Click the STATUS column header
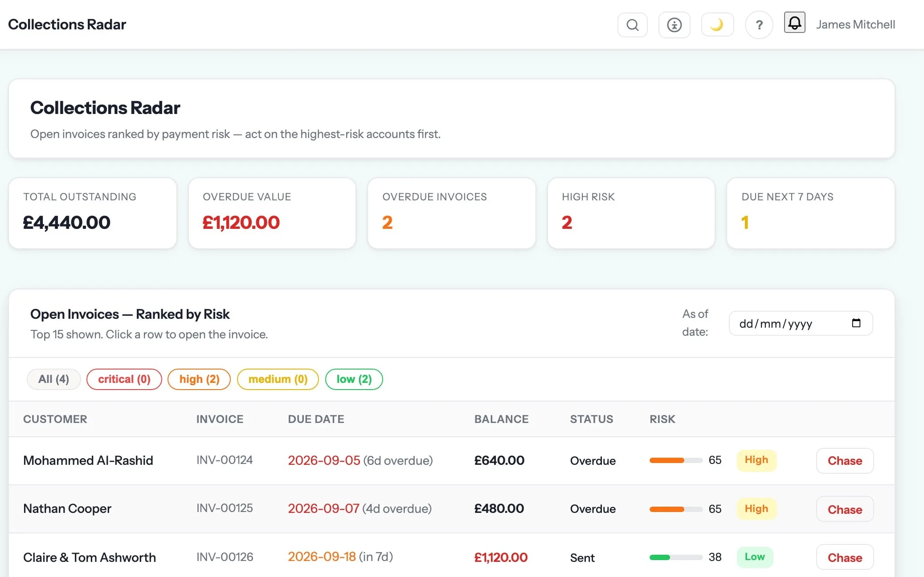This screenshot has height=577, width=924. point(592,419)
